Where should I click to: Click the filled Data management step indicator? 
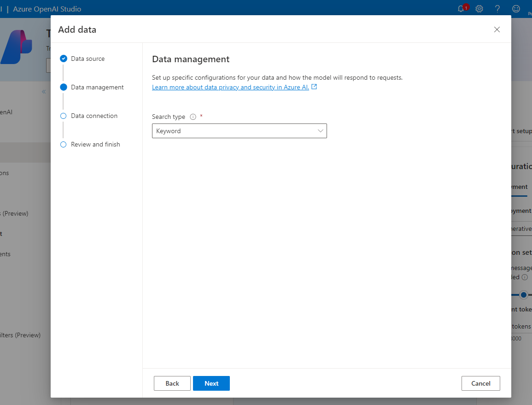pos(63,87)
